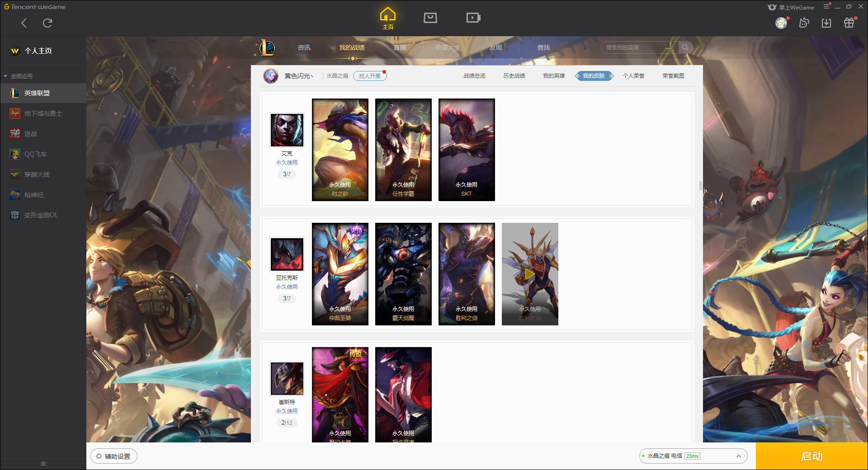Open the 荣誉截图 sub-tab

click(673, 76)
